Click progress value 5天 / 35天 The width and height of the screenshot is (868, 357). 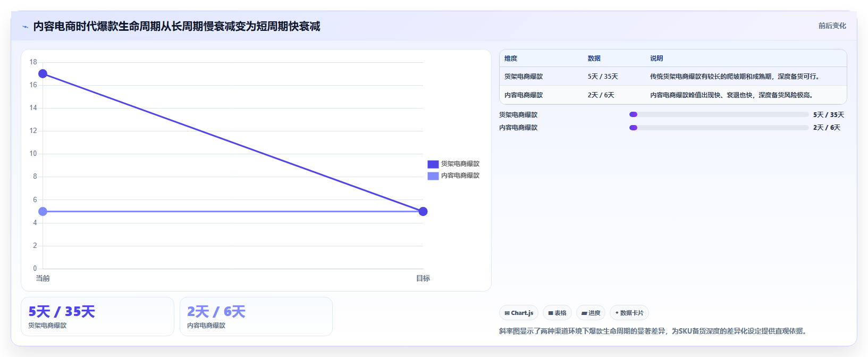pyautogui.click(x=829, y=115)
